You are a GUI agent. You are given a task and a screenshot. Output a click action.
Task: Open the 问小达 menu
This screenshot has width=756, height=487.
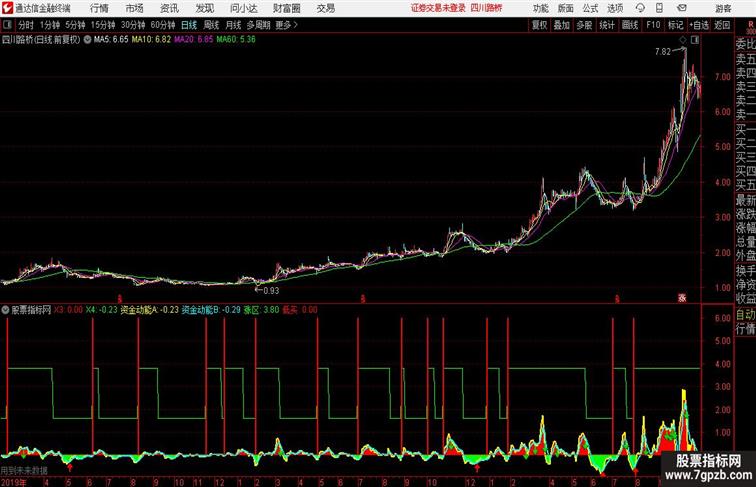coord(243,8)
